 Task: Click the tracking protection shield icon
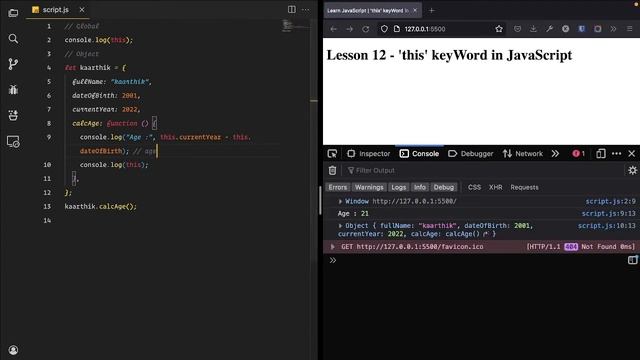(x=384, y=29)
